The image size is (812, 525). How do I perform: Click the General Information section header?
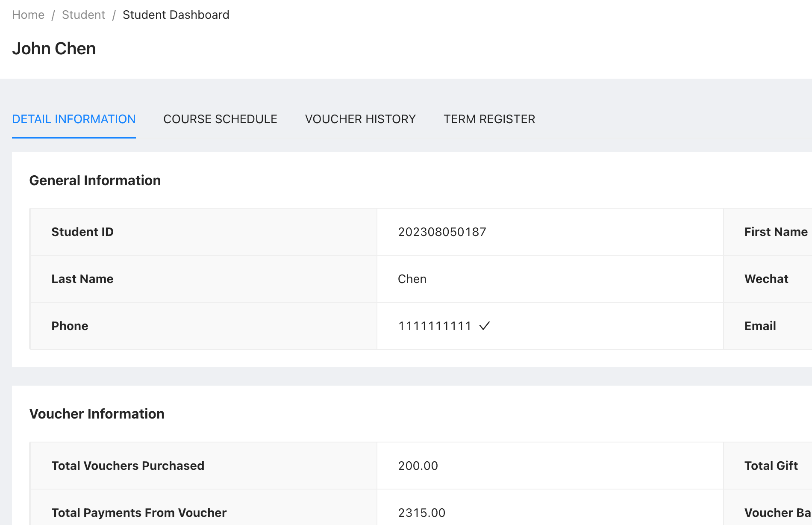[95, 180]
